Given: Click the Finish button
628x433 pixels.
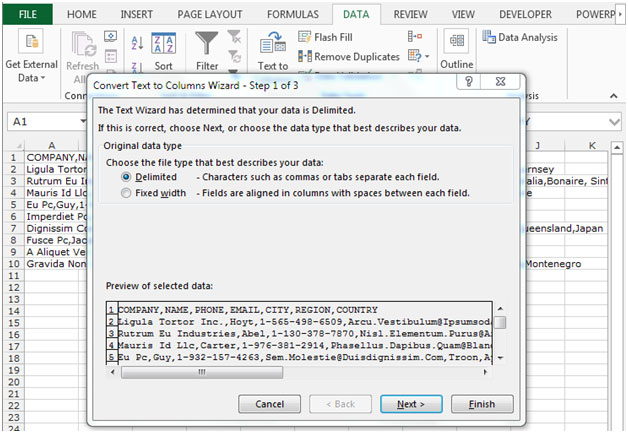Looking at the screenshot, I should 482,404.
